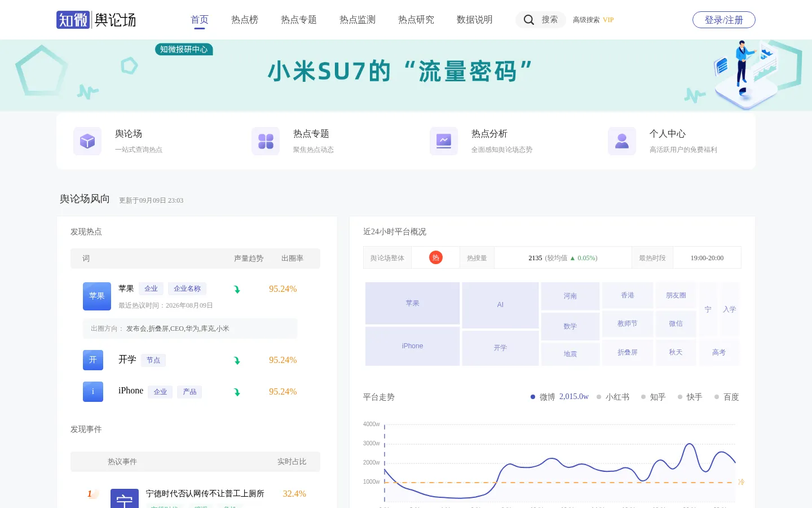The height and width of the screenshot is (508, 812).
Task: Click 入学 treemap block
Action: (x=730, y=309)
